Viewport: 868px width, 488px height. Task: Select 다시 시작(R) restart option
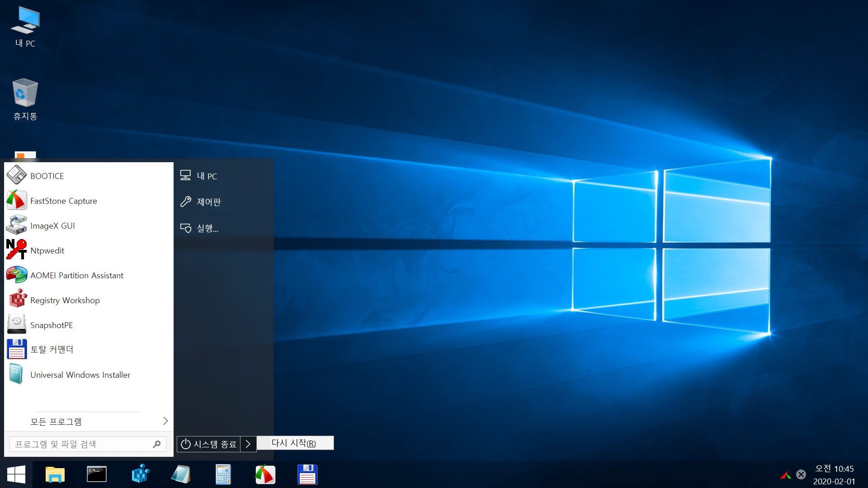(295, 443)
